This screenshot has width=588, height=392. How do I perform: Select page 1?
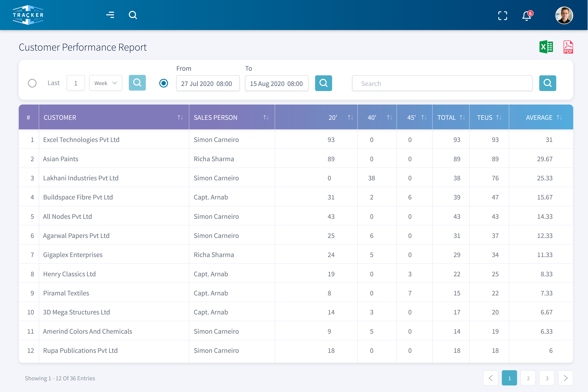(x=509, y=378)
